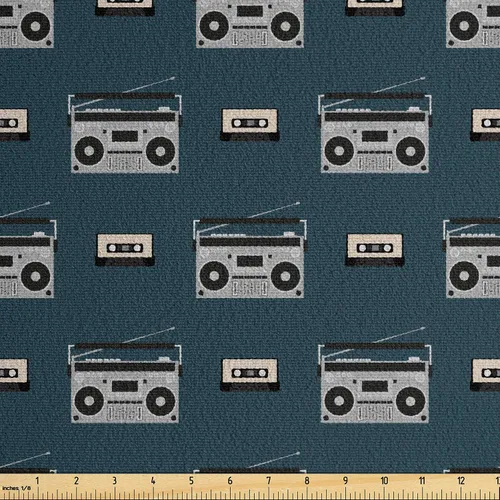
Task: Click the number 8 on the ruler
Action: [x=307, y=480]
